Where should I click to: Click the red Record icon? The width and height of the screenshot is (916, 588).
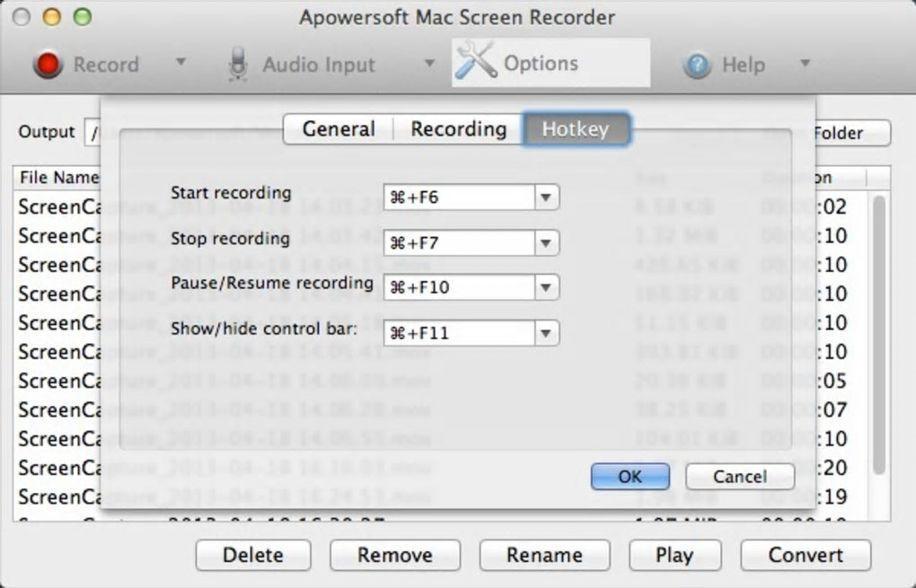tap(48, 65)
